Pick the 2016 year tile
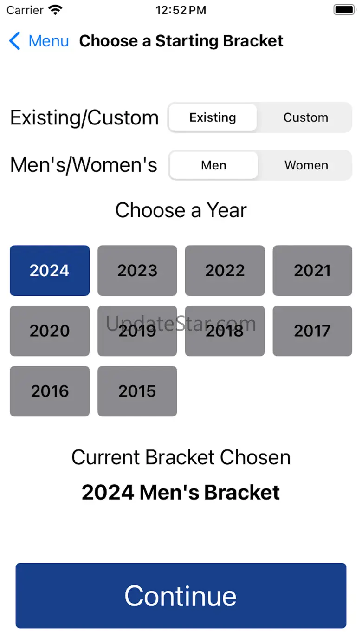The width and height of the screenshot is (362, 644). point(50,391)
